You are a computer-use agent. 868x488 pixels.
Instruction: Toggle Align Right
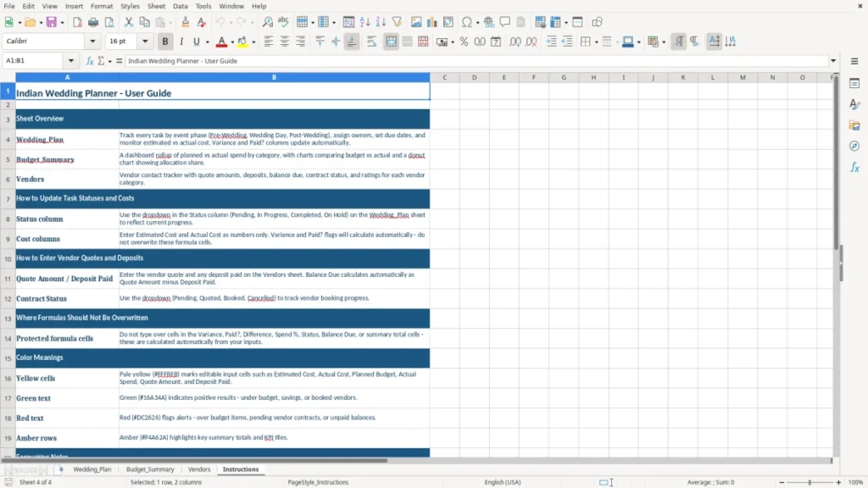(301, 42)
